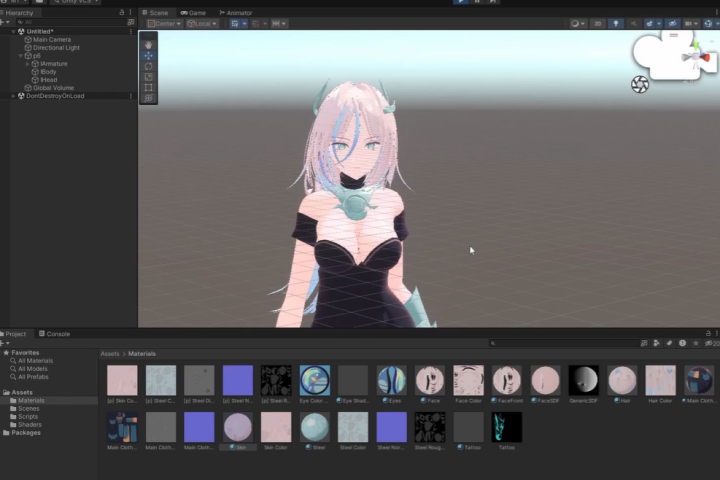Viewport: 720px width, 480px height.
Task: Click the scene orientation gizmo
Action: pos(696,57)
